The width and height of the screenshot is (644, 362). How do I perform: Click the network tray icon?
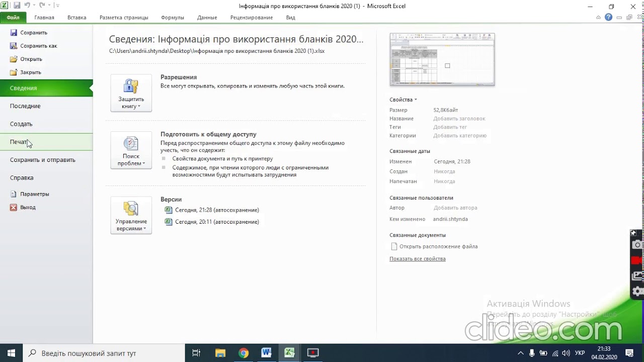tap(555, 353)
